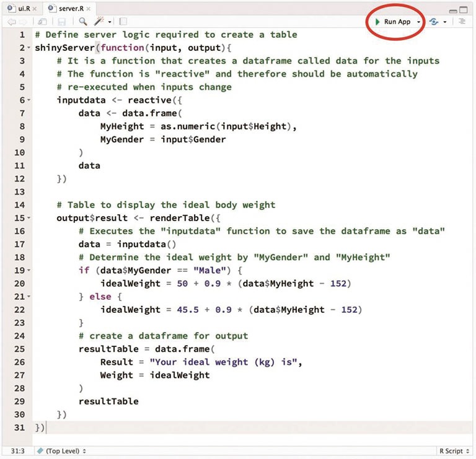This screenshot has height=459, width=476.
Task: Click the go back arrow icon
Action: point(11,22)
